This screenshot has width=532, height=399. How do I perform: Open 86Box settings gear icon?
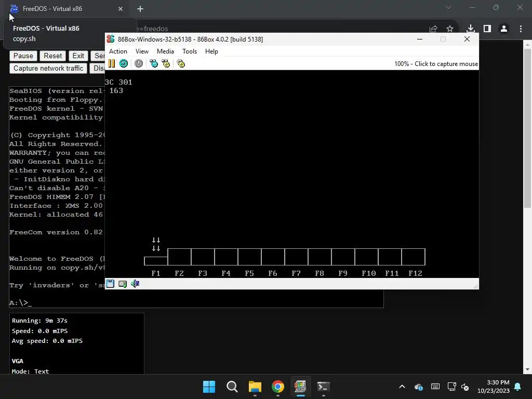click(181, 63)
